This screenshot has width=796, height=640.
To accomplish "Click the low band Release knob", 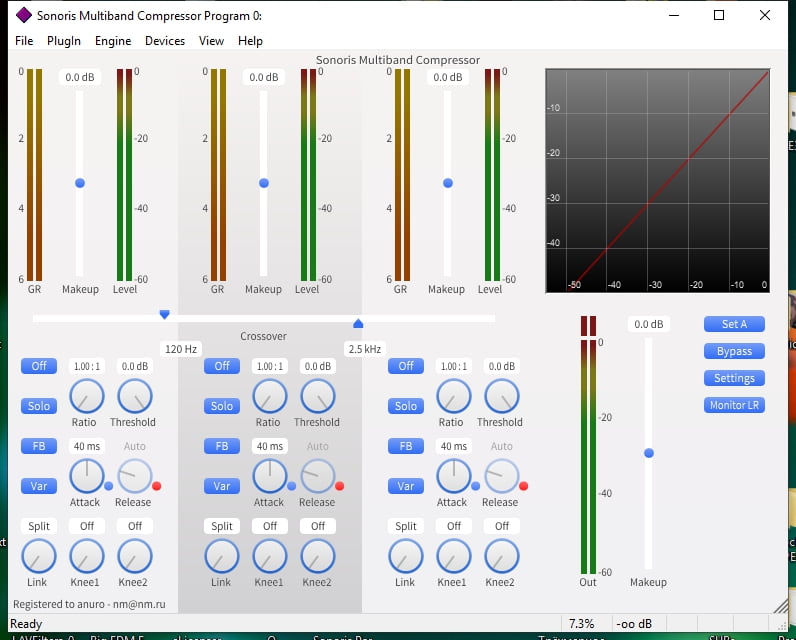I will tap(135, 476).
